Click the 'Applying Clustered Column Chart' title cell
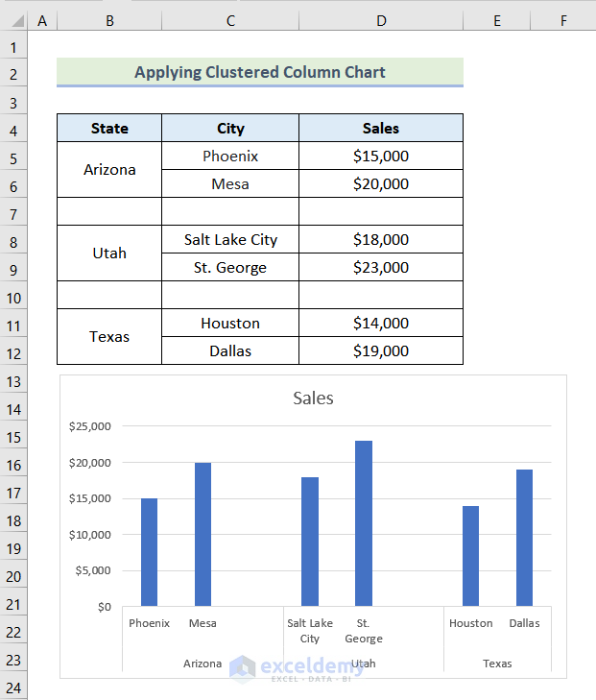 (259, 72)
